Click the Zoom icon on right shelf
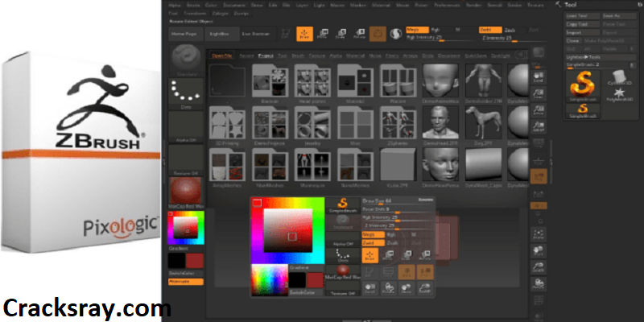Image resolution: width=644 pixels, height=322 pixels. [539, 95]
